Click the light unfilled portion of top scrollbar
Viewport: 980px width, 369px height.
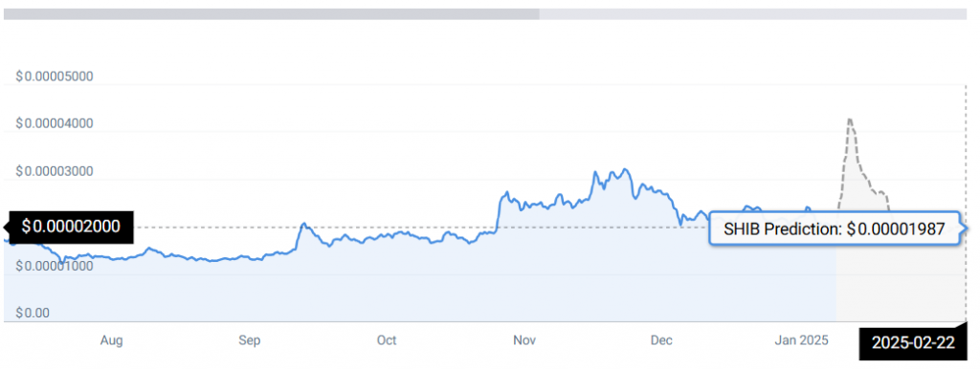point(753,13)
